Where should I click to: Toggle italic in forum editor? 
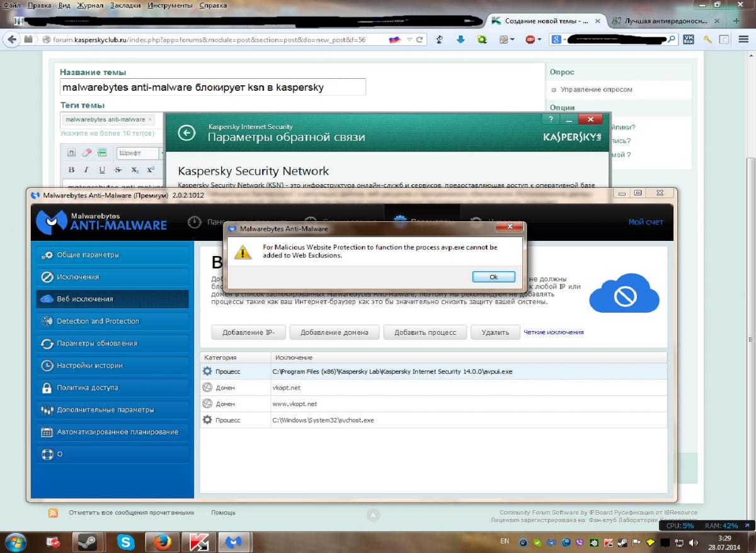87,170
